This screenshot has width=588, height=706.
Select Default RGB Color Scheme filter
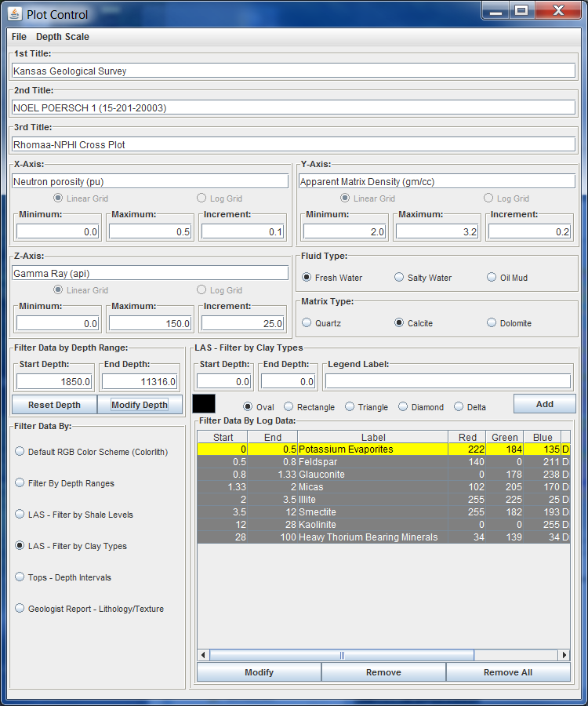click(20, 451)
